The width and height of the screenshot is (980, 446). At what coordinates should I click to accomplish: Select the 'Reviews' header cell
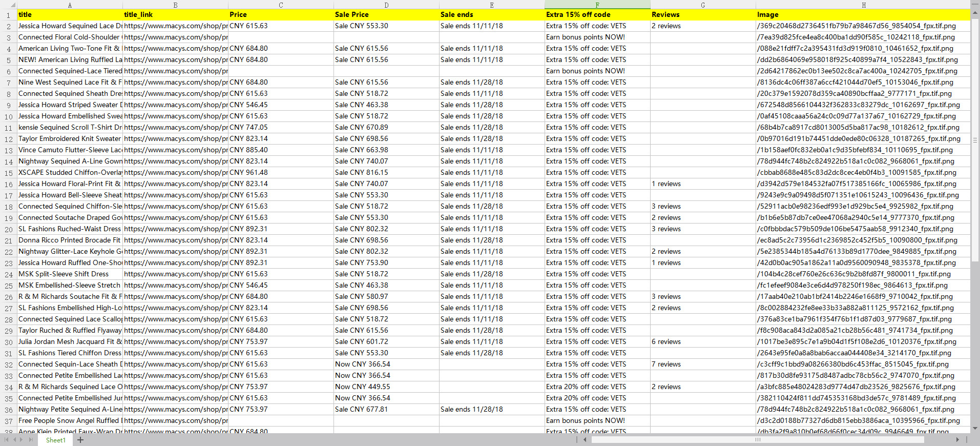pos(703,15)
